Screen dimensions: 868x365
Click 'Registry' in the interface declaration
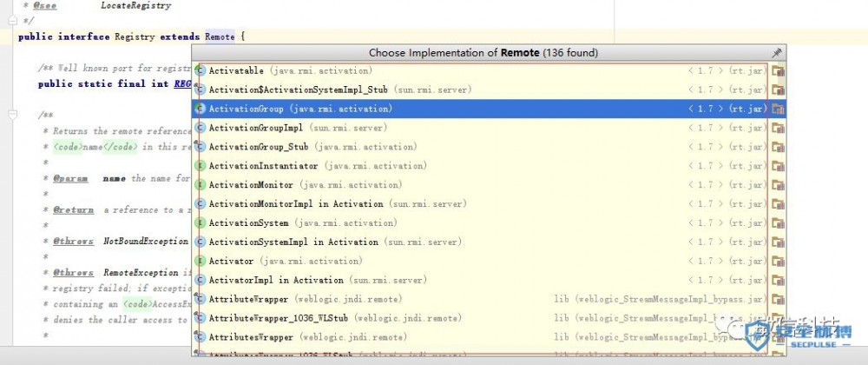click(135, 37)
